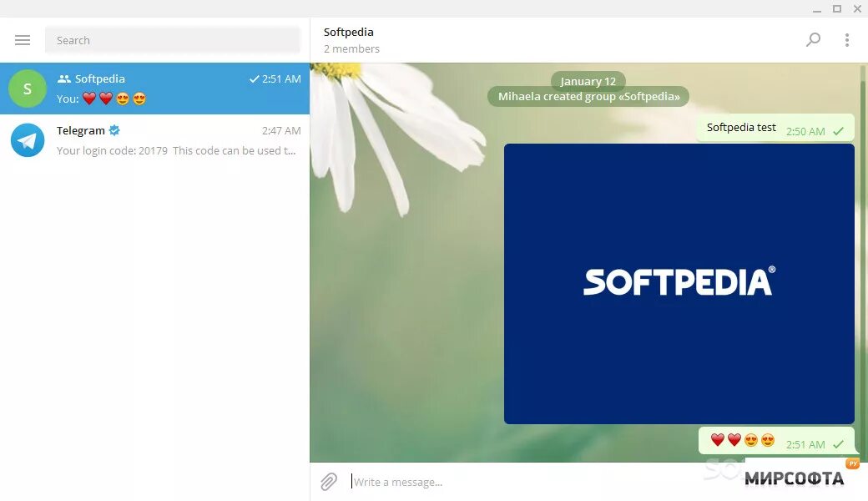Open the Softpedia logo image
Viewport: 868px width, 501px height.
[679, 284]
